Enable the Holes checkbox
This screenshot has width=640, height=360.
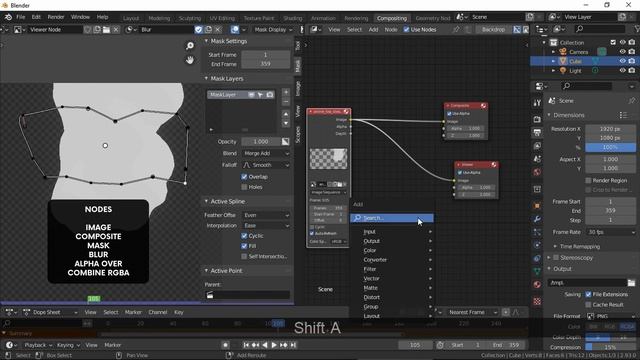(244, 187)
